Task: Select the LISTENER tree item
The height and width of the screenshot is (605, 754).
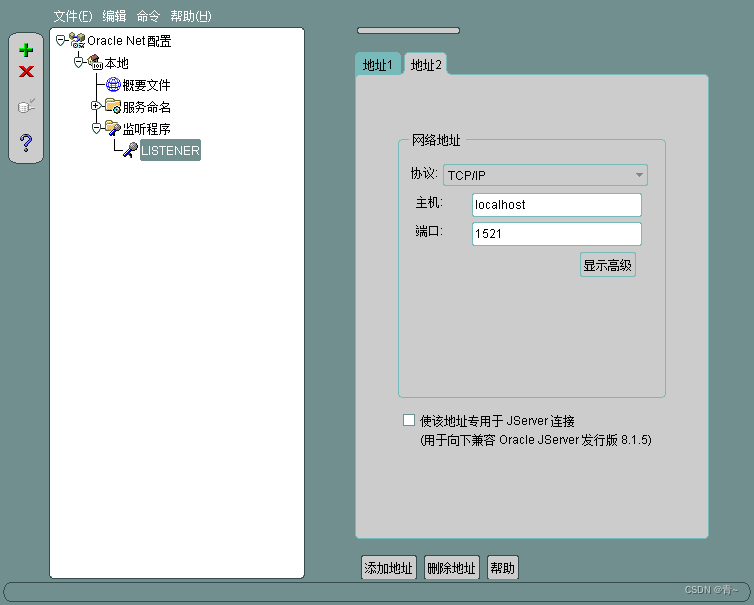Action: [x=170, y=151]
